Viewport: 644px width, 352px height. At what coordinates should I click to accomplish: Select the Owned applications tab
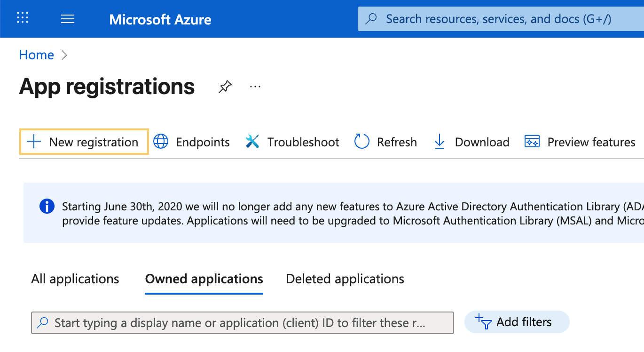pyautogui.click(x=204, y=279)
